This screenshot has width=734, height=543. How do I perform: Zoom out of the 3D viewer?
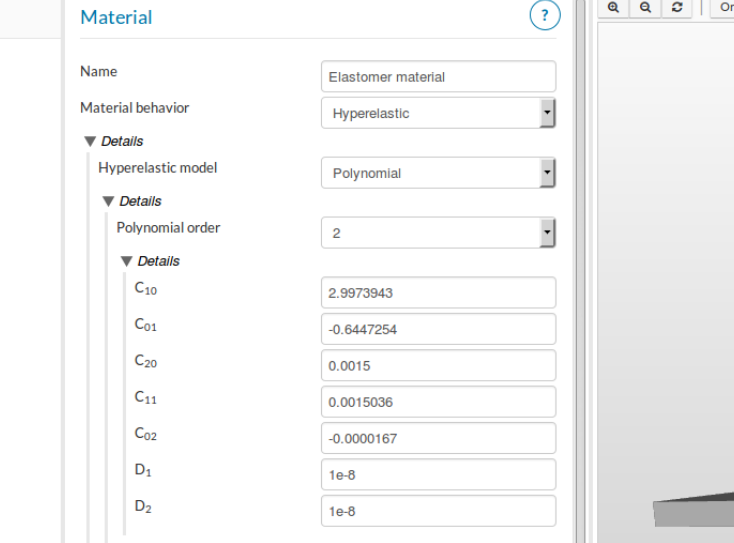645,7
